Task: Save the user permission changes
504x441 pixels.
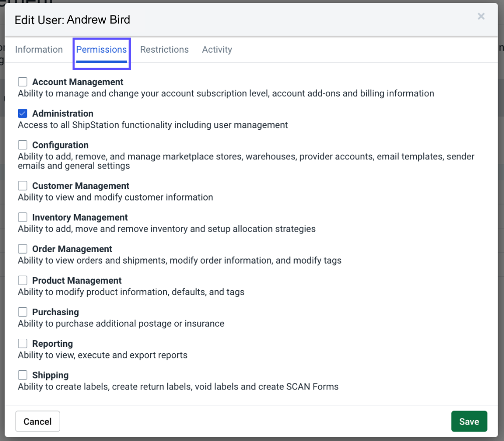Action: click(469, 421)
